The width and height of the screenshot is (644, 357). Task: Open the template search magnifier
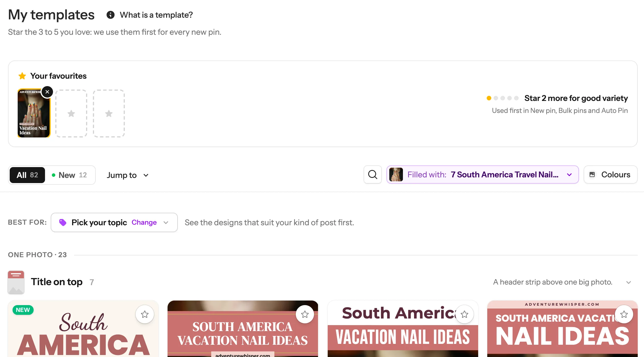tap(373, 175)
